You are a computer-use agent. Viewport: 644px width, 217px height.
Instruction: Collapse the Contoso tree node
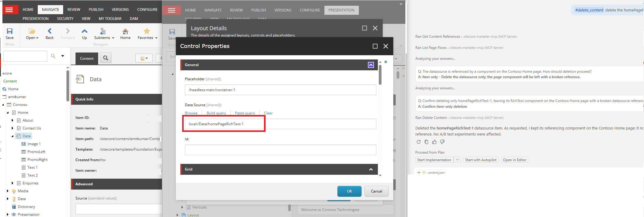coord(3,105)
